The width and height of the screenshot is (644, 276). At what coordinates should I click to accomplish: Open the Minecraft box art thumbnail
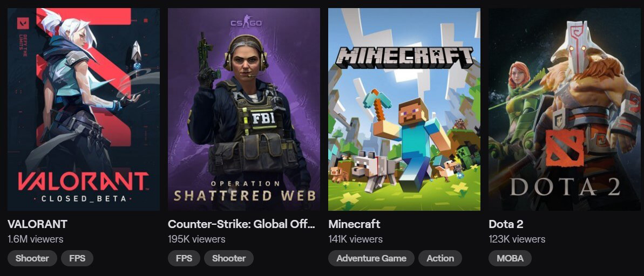(404, 109)
